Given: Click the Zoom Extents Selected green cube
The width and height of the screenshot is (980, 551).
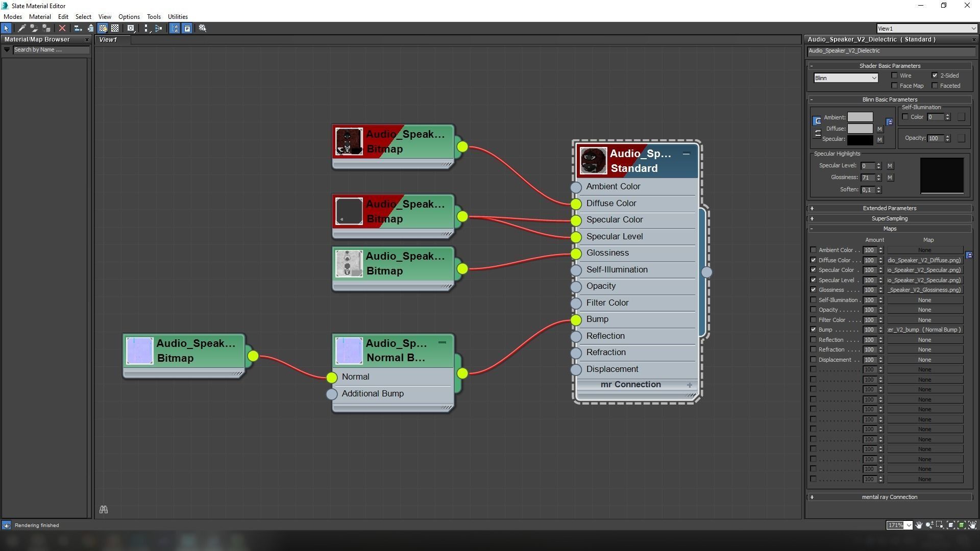Looking at the screenshot, I should click(962, 525).
